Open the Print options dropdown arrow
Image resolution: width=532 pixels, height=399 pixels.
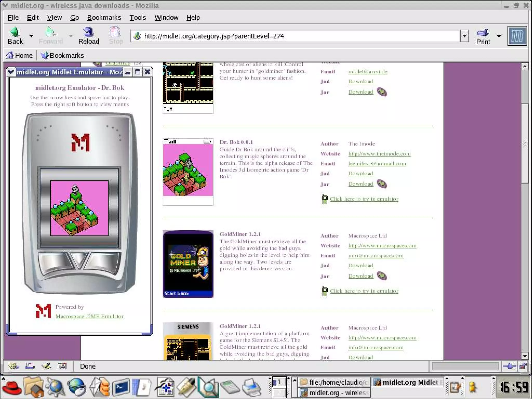click(x=499, y=36)
